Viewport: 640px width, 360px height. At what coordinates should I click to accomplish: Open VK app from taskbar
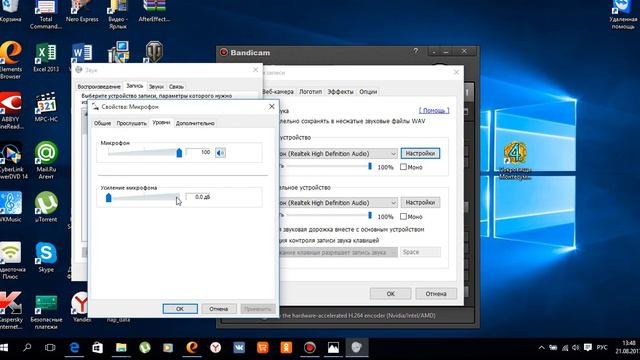[239, 347]
